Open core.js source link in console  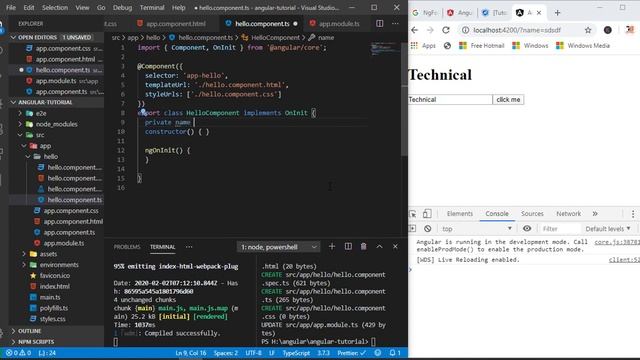point(617,242)
